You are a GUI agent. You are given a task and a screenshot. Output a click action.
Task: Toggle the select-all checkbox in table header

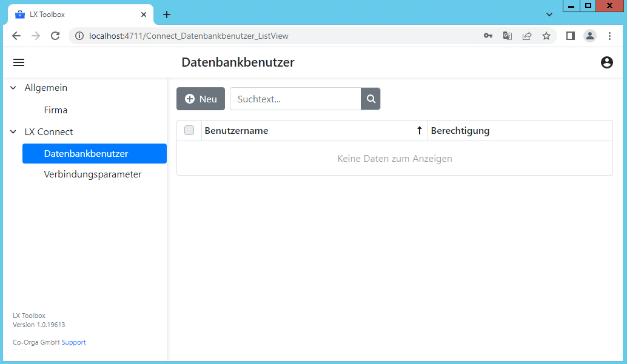coord(189,130)
